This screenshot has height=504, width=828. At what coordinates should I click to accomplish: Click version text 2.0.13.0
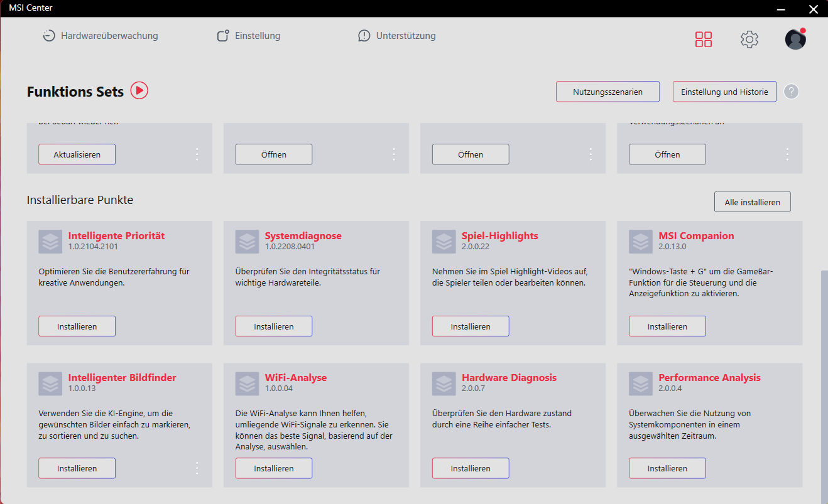[672, 247]
